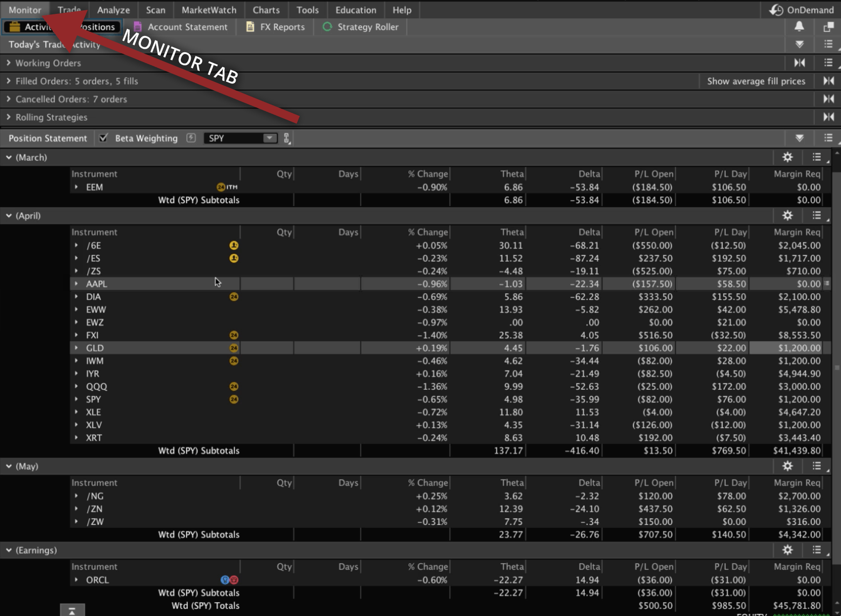Click Rolling Strategies column-fit icon
841x616 pixels.
pyautogui.click(x=828, y=117)
